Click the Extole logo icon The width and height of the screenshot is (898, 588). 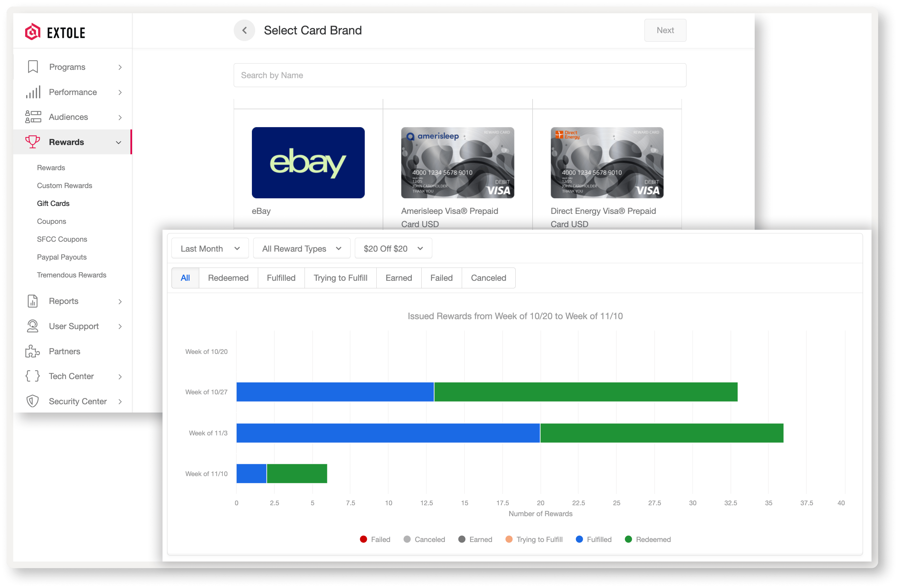click(x=33, y=32)
